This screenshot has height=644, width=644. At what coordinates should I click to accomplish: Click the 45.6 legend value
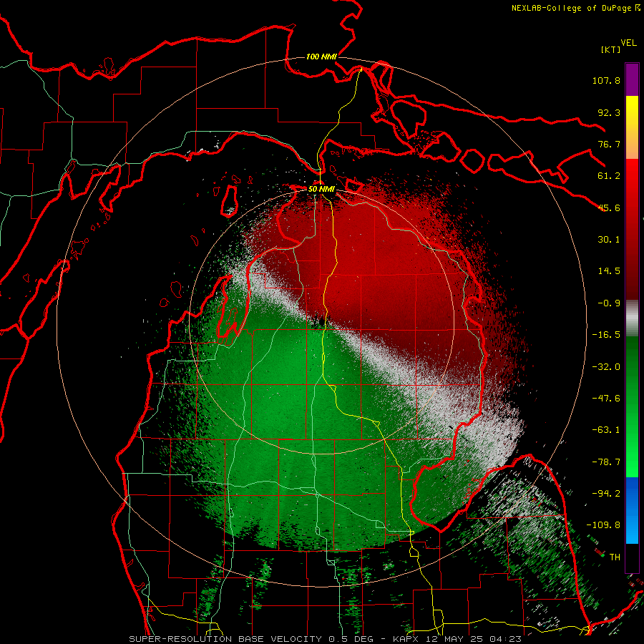609,208
